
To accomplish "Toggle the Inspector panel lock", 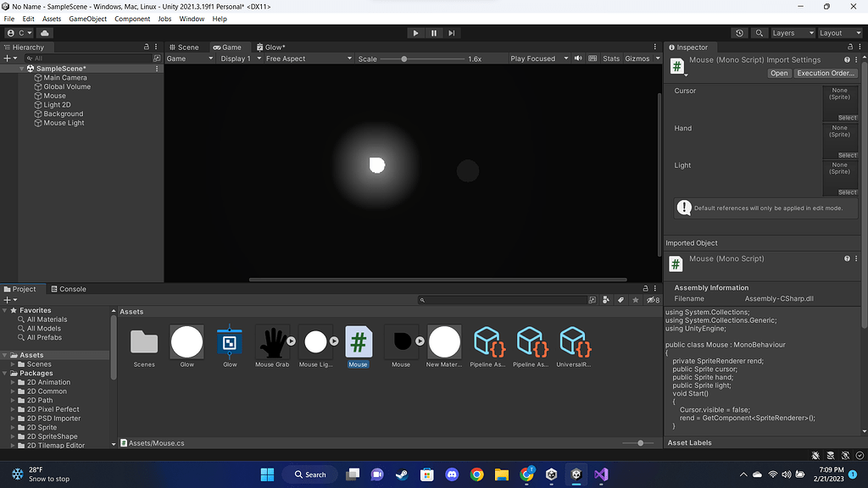I will tap(849, 47).
